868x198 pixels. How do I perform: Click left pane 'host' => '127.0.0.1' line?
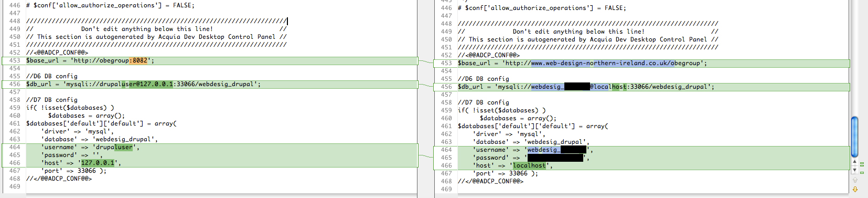pos(81,163)
